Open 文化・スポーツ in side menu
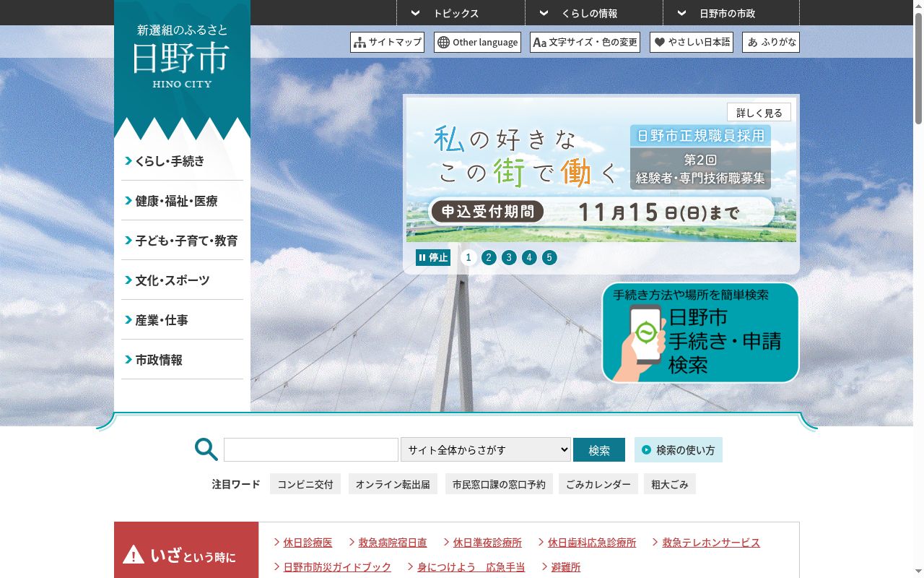This screenshot has width=924, height=578. click(182, 280)
